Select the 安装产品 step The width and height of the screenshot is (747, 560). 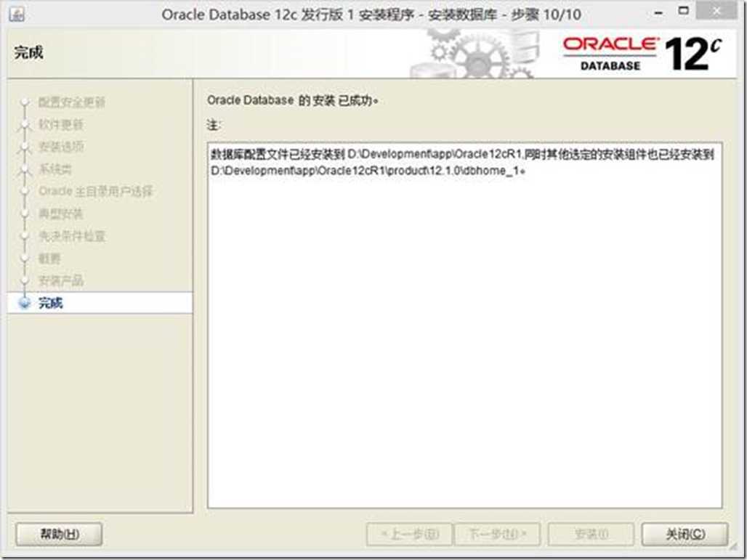[60, 281]
